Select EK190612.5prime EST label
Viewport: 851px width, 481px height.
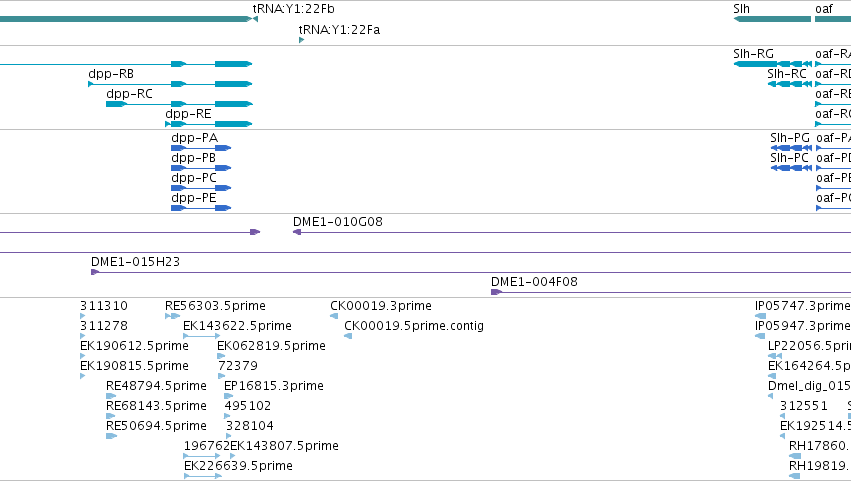pyautogui.click(x=134, y=346)
